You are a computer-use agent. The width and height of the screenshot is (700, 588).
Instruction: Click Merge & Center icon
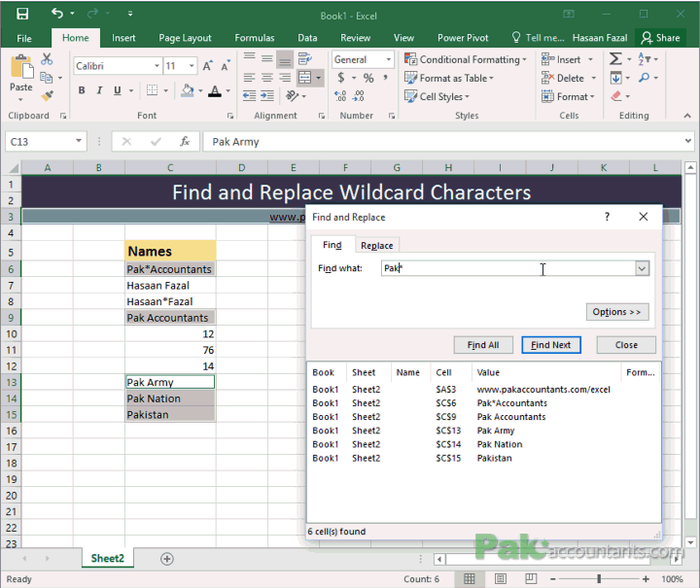304,77
